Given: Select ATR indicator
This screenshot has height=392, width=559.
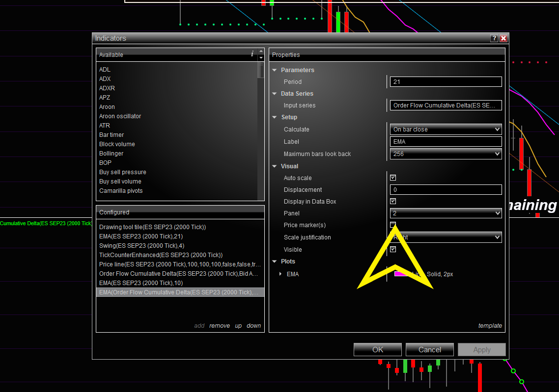Looking at the screenshot, I should (x=105, y=125).
